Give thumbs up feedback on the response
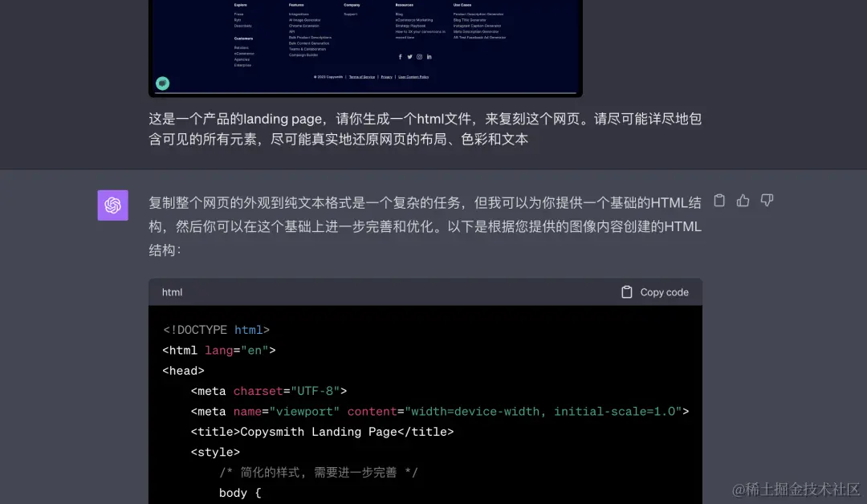The image size is (867, 504). tap(743, 200)
